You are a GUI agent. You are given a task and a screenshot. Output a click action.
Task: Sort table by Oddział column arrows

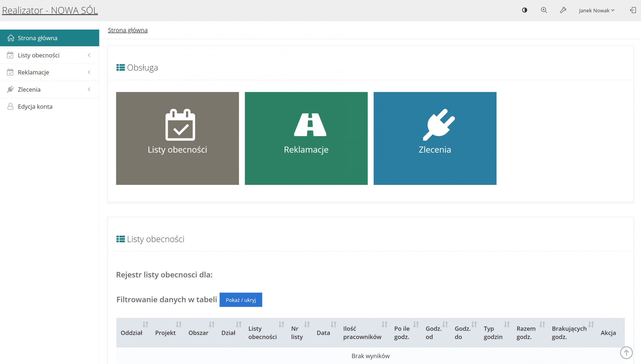(145, 324)
